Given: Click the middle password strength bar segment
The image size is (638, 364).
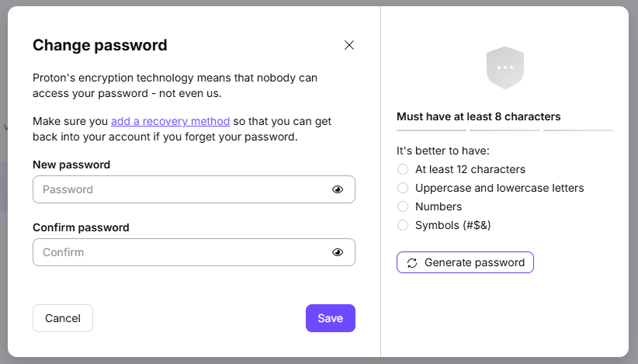Looking at the screenshot, I should click(x=505, y=130).
